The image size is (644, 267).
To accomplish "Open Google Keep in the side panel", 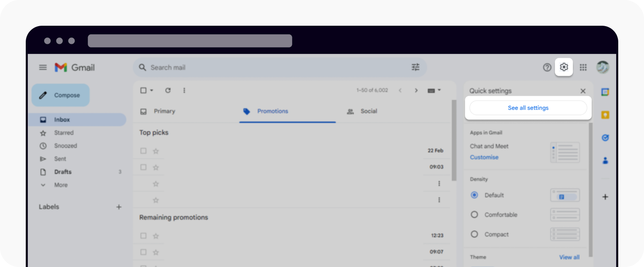I will pos(605,115).
